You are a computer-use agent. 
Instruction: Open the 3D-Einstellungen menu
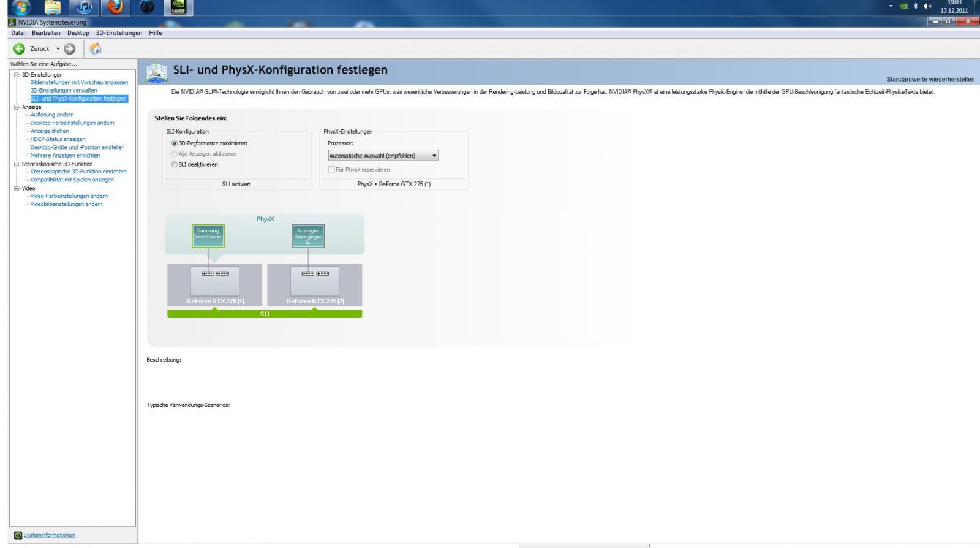pyautogui.click(x=119, y=33)
